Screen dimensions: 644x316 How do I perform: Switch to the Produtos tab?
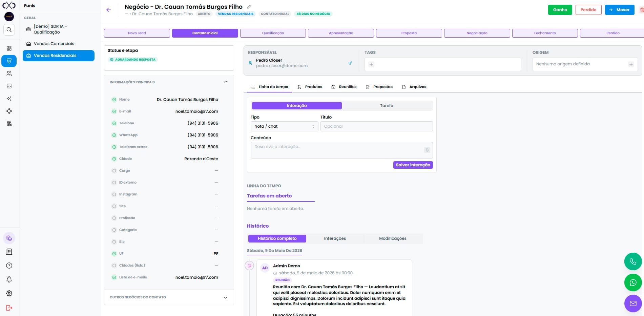coord(310,87)
